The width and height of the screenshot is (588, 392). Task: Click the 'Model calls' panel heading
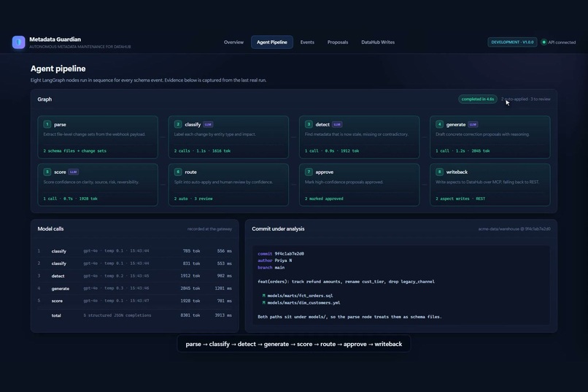(50, 228)
